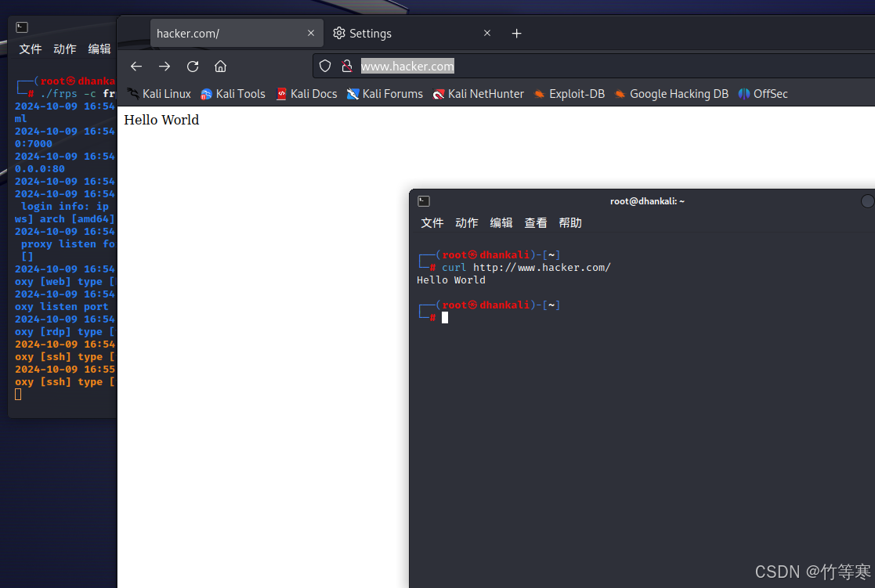
Task: Click the round button in root@dhankali title bar
Action: [868, 201]
